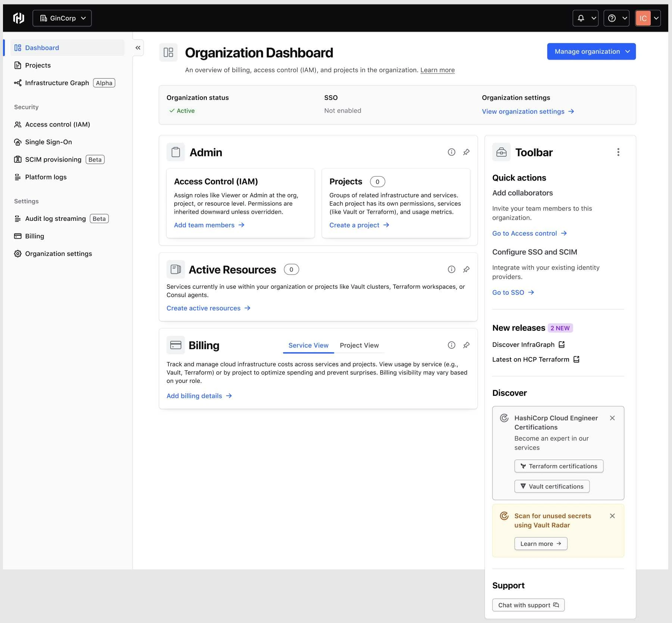Image resolution: width=672 pixels, height=623 pixels.
Task: Switch to the Project View tab
Action: point(359,345)
